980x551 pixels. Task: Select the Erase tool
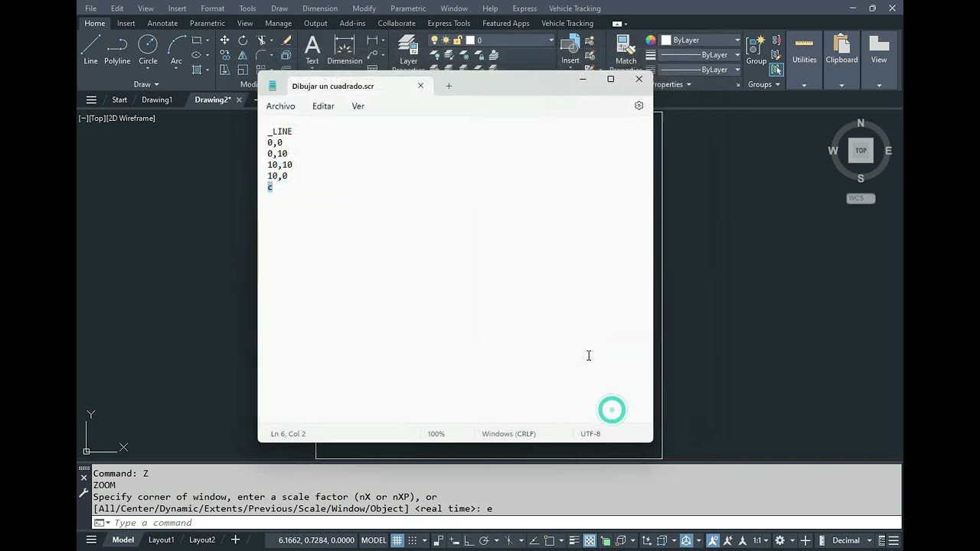[286, 40]
